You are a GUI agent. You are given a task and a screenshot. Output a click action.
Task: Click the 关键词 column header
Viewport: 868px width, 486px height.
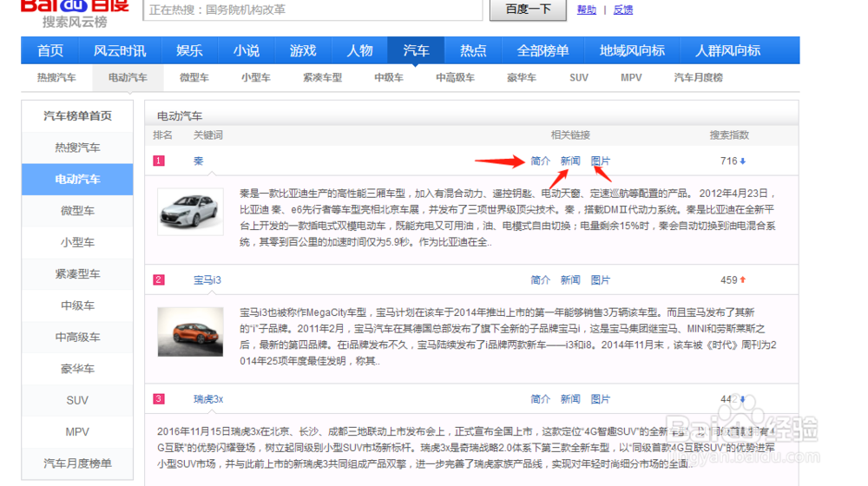(x=208, y=135)
